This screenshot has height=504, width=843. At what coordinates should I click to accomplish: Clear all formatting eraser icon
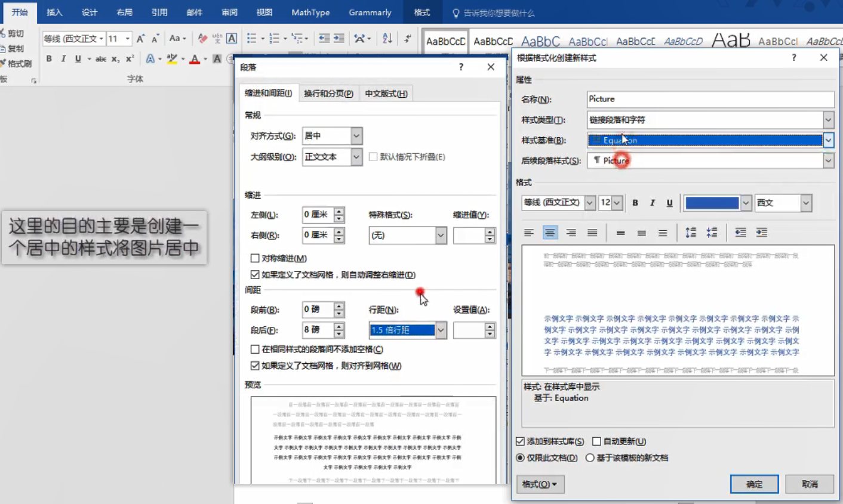(203, 39)
